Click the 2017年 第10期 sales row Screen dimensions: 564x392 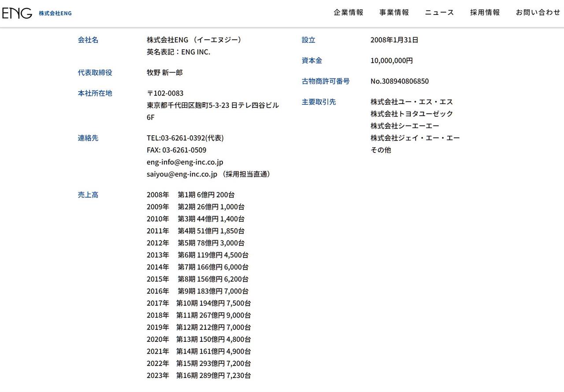click(199, 303)
